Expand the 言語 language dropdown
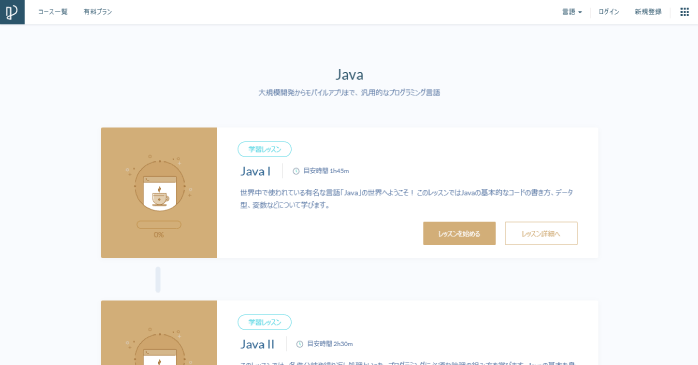Image resolution: width=698 pixels, height=365 pixels. [x=572, y=12]
